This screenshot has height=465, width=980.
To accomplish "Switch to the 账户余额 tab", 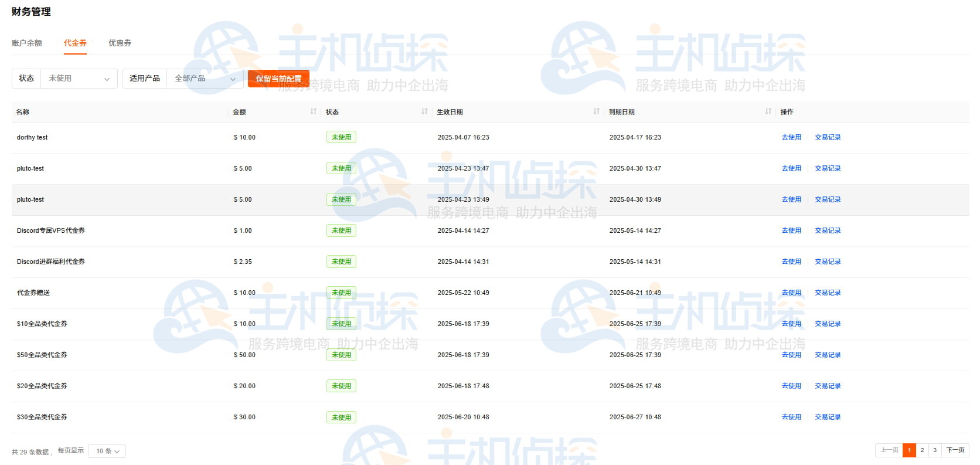I will coord(27,43).
